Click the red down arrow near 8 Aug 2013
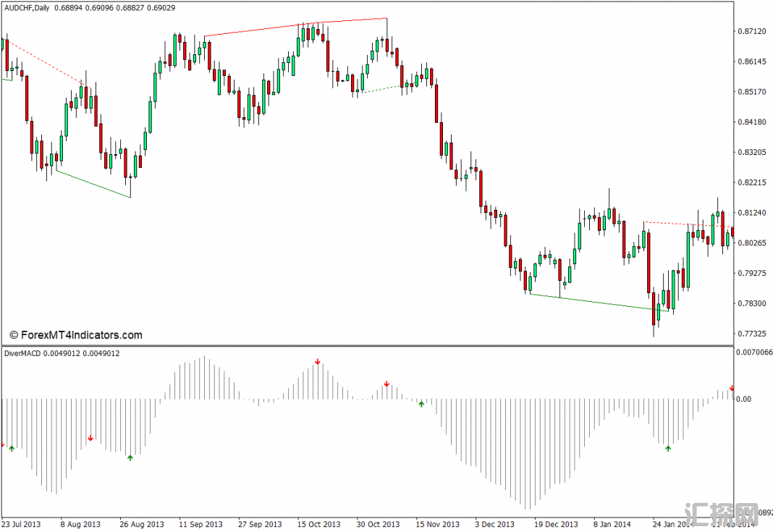773x532 pixels. click(x=90, y=438)
